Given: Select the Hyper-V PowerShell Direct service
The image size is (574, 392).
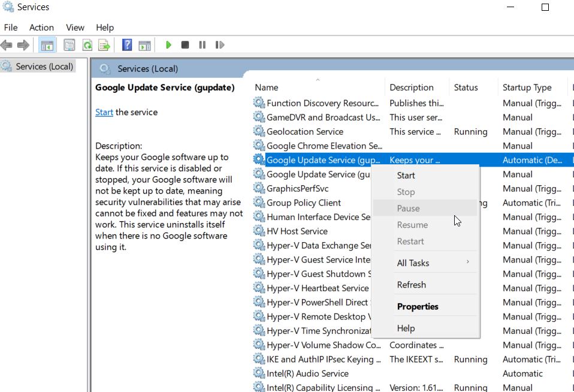Looking at the screenshot, I should 319,303.
